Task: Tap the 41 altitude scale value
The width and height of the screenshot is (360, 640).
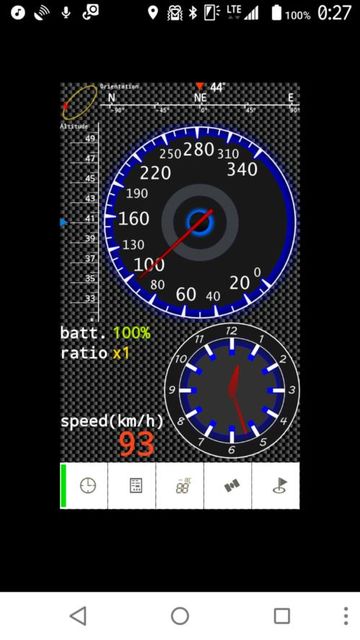Action: [90, 218]
